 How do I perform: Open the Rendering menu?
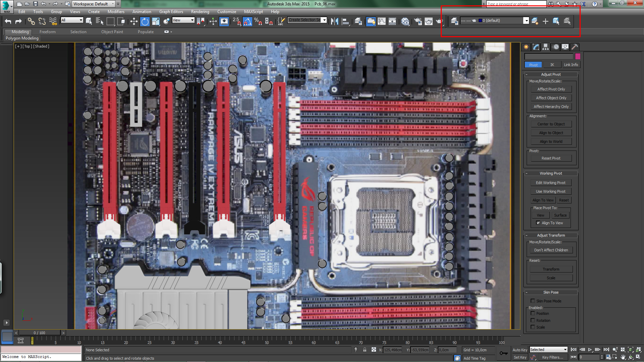(200, 12)
